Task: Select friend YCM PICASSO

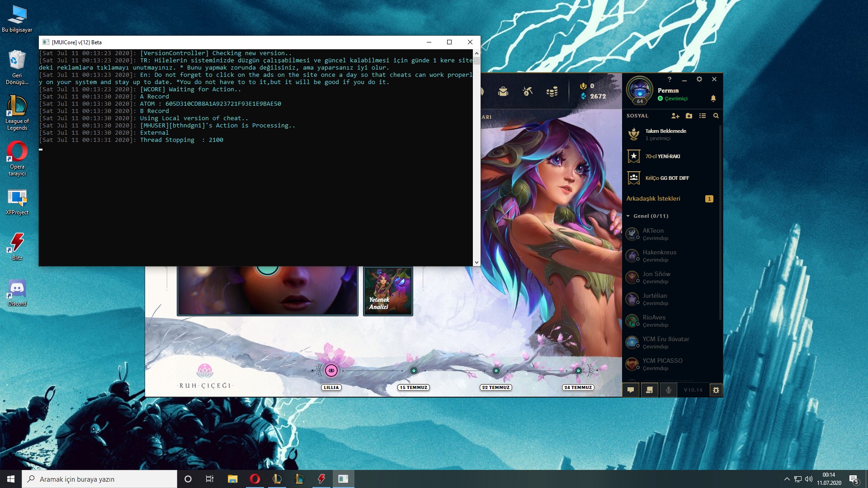Action: (671, 364)
